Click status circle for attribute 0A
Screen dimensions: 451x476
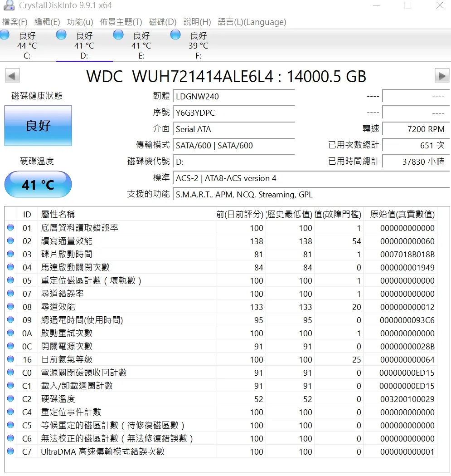pyautogui.click(x=10, y=333)
